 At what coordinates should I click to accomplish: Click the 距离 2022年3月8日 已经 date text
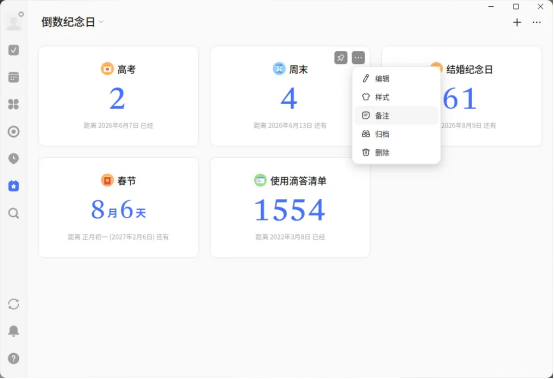[x=290, y=237]
